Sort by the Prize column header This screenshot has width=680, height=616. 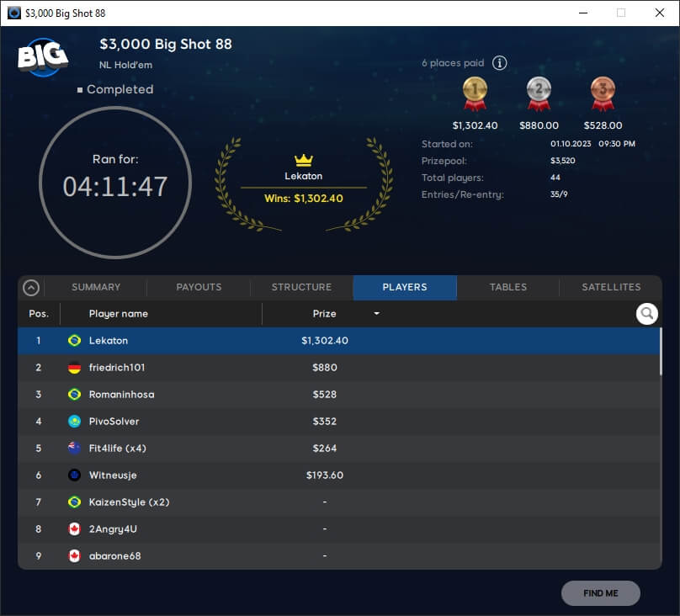324,313
